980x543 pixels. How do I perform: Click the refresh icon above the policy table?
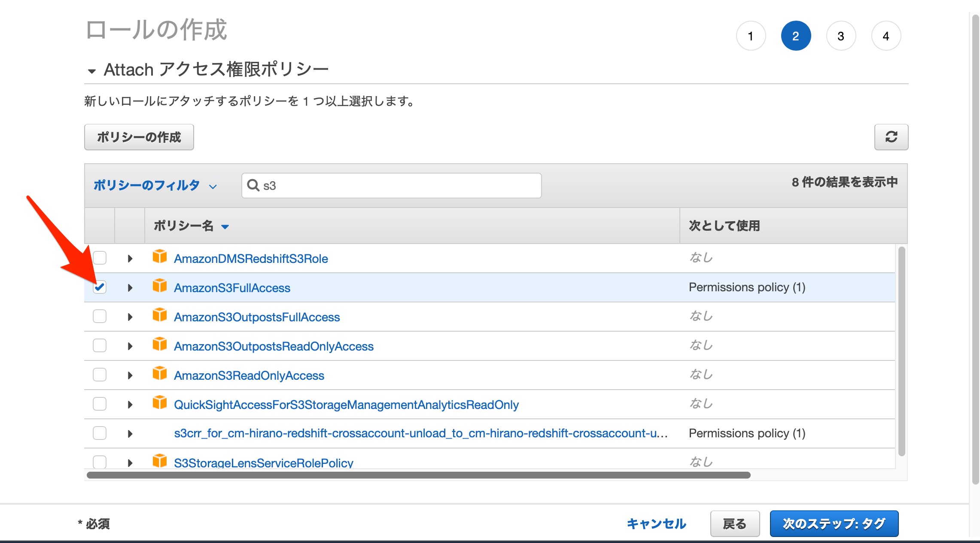pos(891,137)
